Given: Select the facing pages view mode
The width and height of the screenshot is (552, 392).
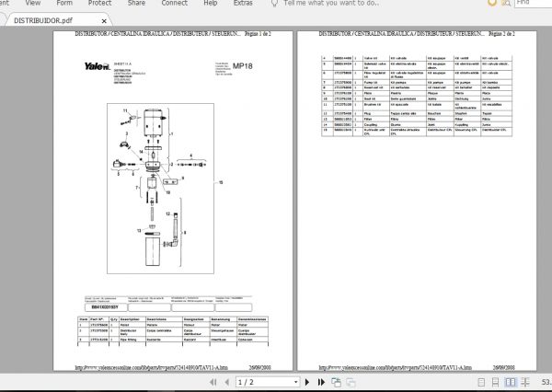Looking at the screenshot, I should tap(511, 382).
